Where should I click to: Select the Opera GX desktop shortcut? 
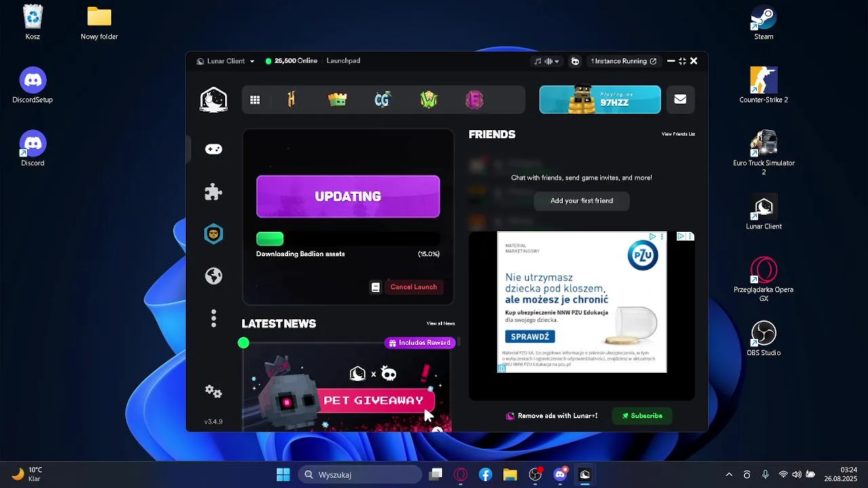point(764,279)
